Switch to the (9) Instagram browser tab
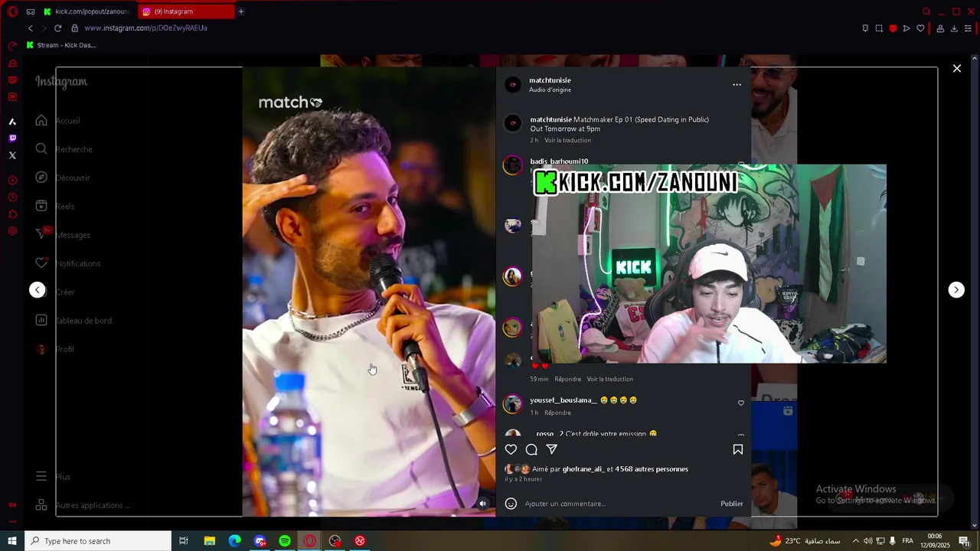This screenshot has height=551, width=980. point(186,11)
